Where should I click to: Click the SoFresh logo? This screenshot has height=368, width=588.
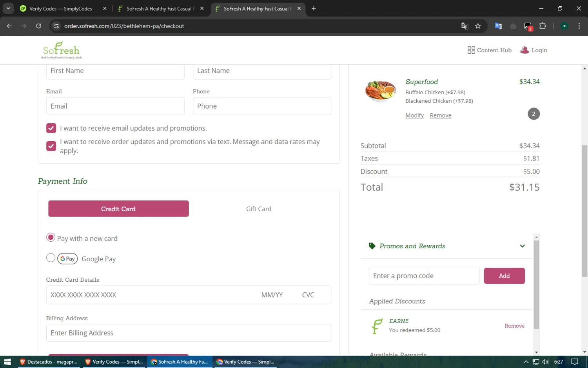(x=62, y=50)
